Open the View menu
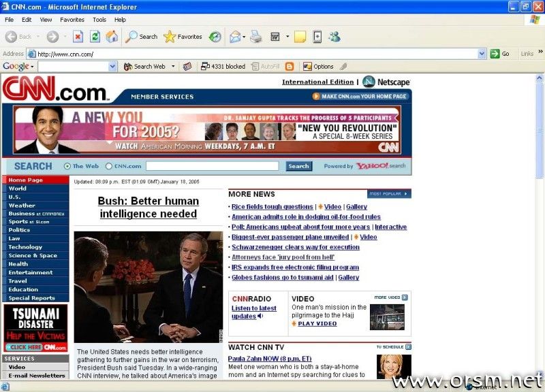The width and height of the screenshot is (545, 392). click(46, 20)
